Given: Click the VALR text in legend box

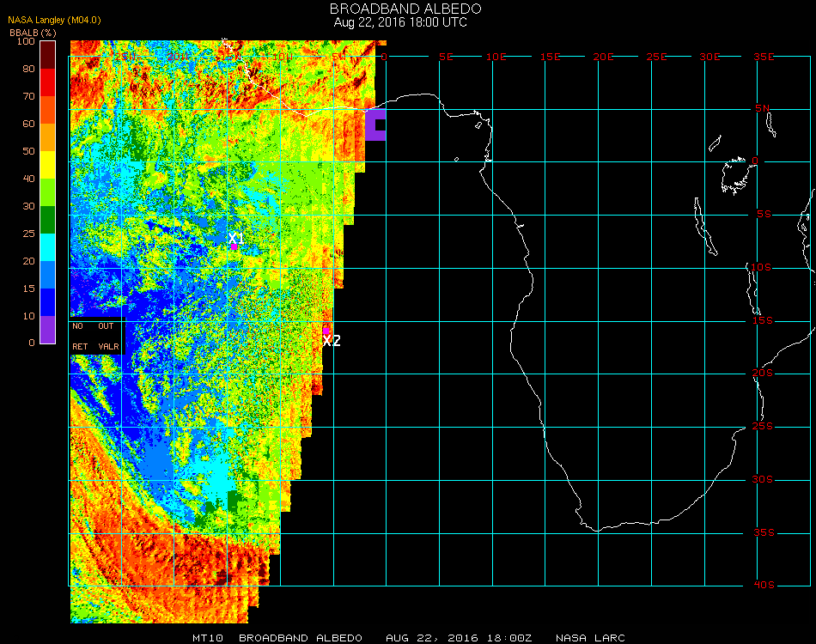Looking at the screenshot, I should pyautogui.click(x=108, y=347).
